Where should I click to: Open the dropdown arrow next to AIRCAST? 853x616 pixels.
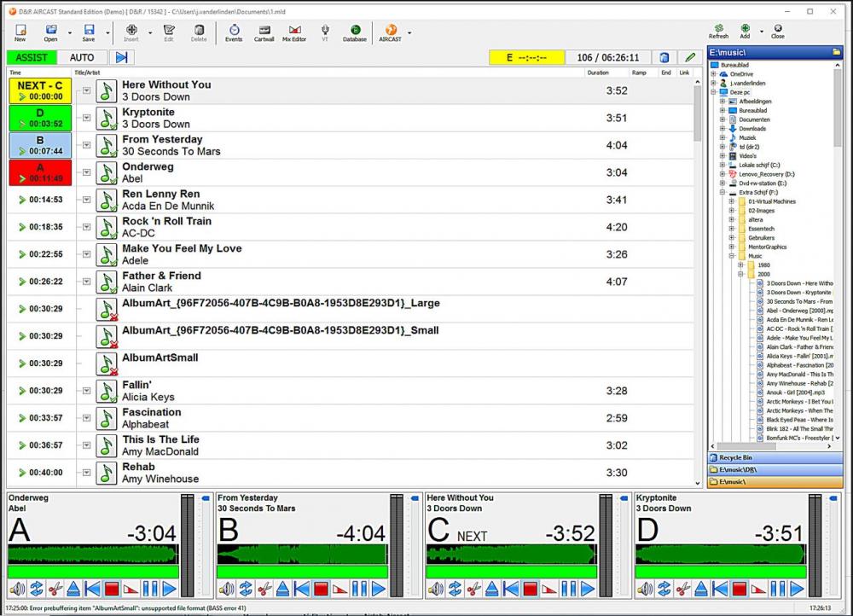point(409,33)
